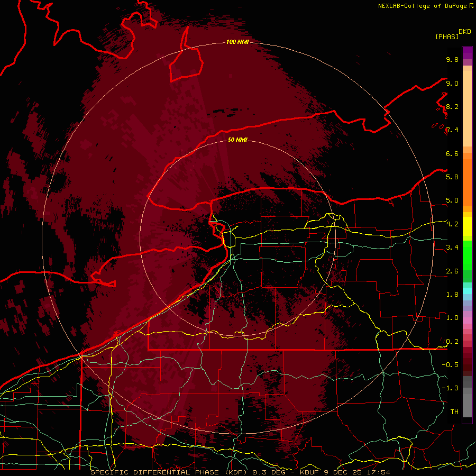Click the 5.0 value on the color scale

point(452,200)
